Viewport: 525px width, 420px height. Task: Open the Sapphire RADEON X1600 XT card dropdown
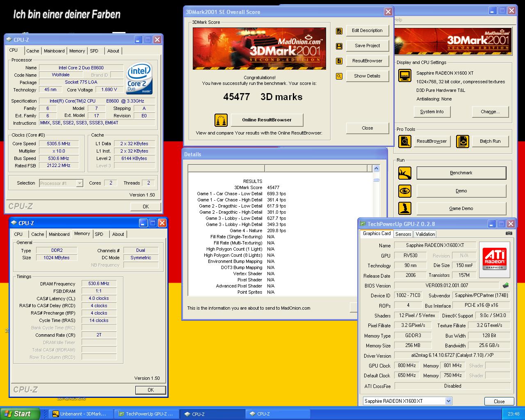(x=448, y=401)
